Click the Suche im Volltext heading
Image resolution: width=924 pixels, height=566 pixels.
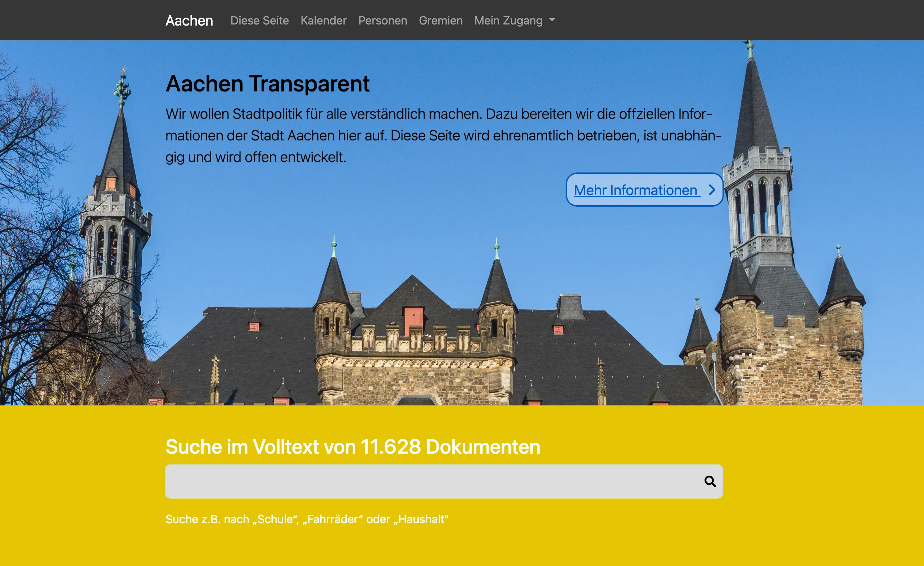(353, 447)
